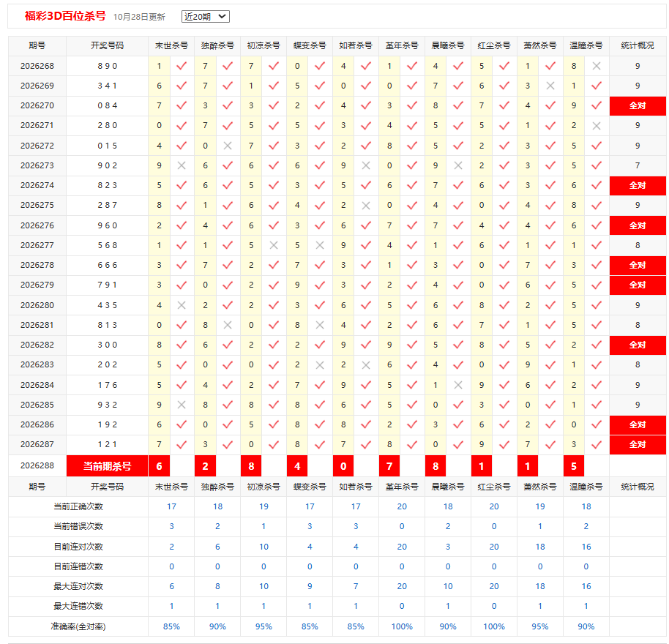The width and height of the screenshot is (669, 644).
Task: Click gray X under 蝶变杀号 in row 2026281
Action: click(x=320, y=325)
